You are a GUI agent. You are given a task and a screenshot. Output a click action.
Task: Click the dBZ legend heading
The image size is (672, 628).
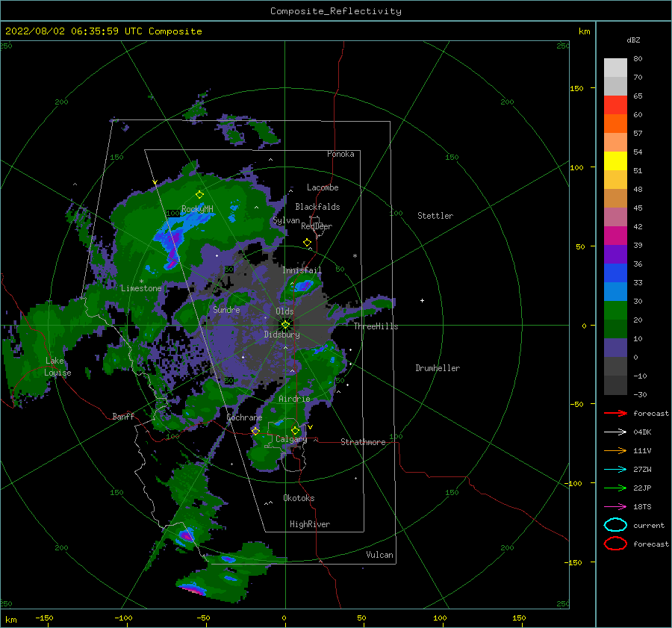(633, 40)
